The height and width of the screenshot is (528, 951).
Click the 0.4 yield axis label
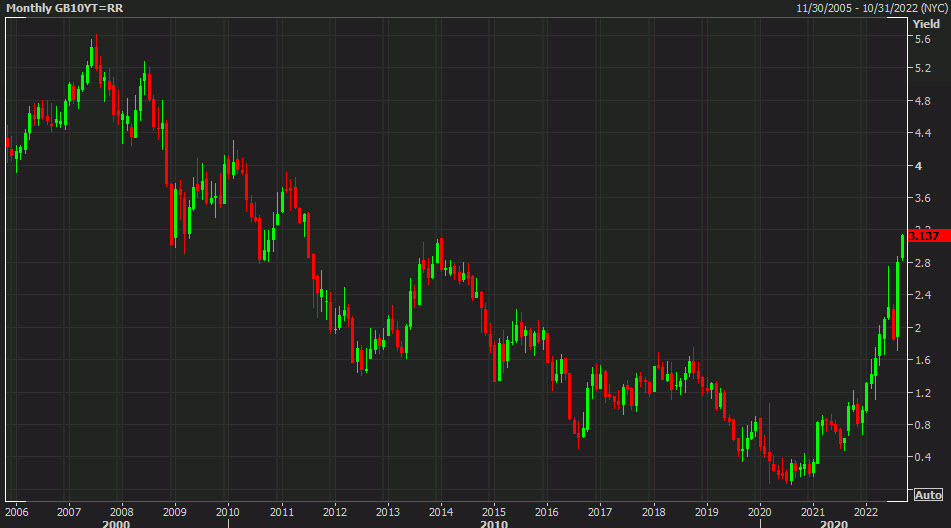[922, 457]
